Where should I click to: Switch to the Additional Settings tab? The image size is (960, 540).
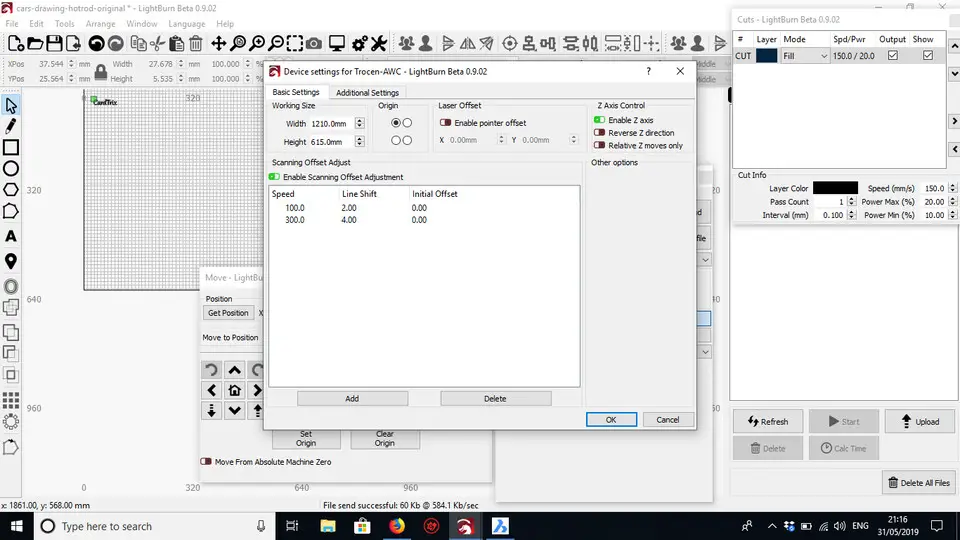[x=367, y=92]
